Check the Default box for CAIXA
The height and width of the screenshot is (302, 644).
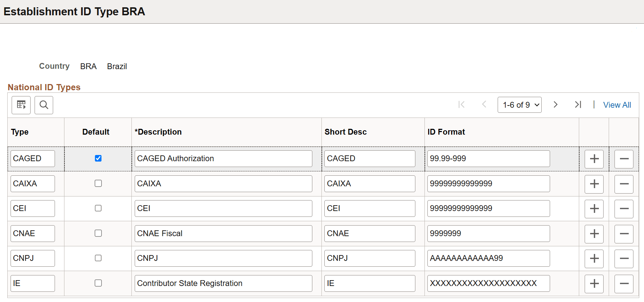[98, 183]
